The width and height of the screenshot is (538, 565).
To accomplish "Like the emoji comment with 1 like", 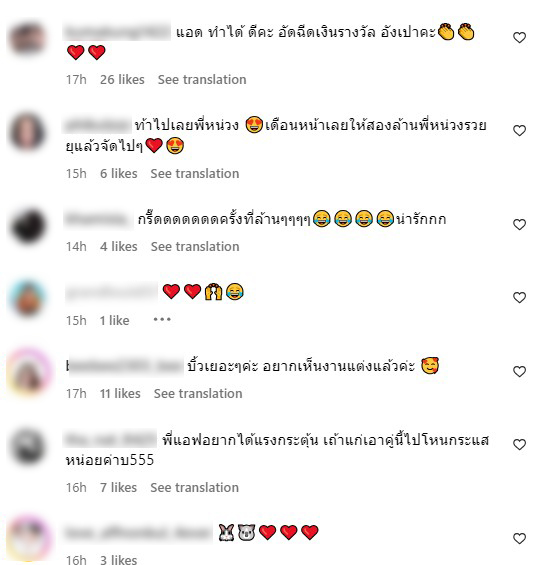I will tap(519, 298).
